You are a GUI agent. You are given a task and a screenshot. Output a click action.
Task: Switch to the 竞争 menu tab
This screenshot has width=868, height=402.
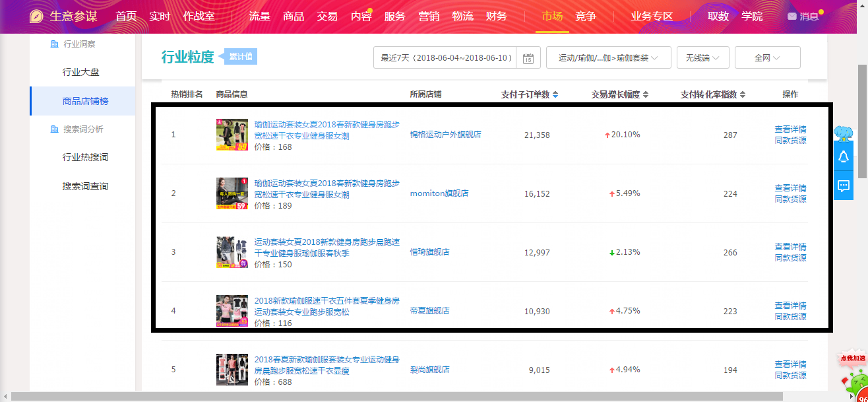[x=586, y=17]
